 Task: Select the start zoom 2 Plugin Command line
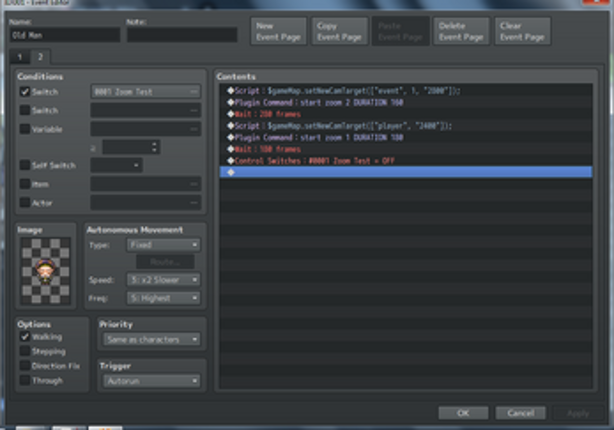click(x=406, y=103)
